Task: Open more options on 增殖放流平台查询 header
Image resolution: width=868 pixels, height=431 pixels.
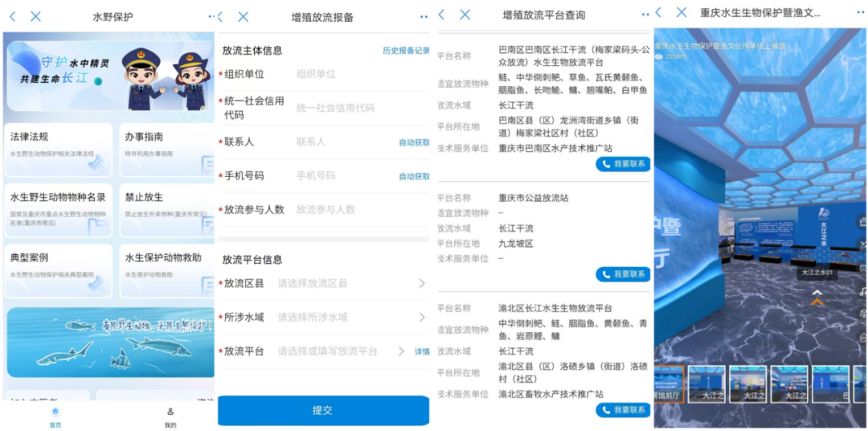Action: tap(645, 15)
